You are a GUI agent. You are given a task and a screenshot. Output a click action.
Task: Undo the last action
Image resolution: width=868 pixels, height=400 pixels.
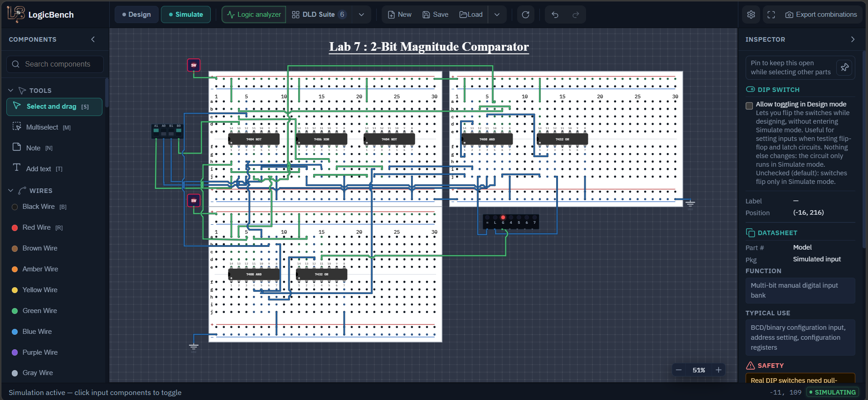[x=555, y=14]
